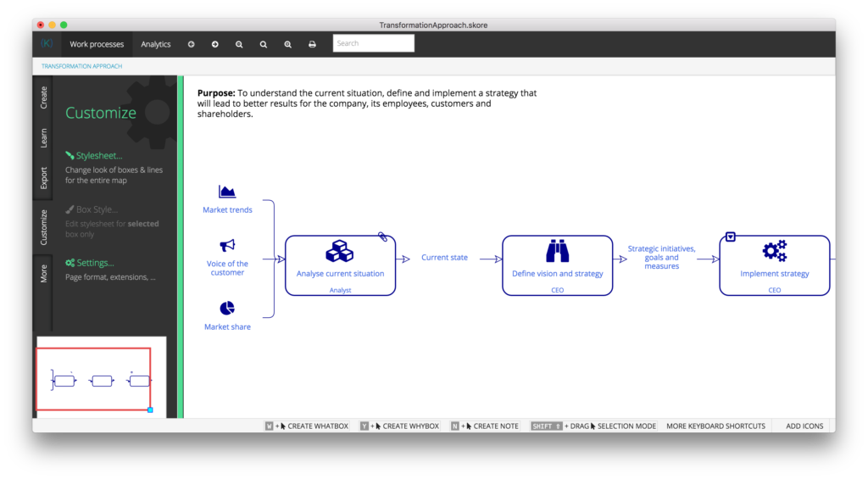The height and width of the screenshot is (479, 868).
Task: Click the Purpose note text
Action: [x=367, y=103]
